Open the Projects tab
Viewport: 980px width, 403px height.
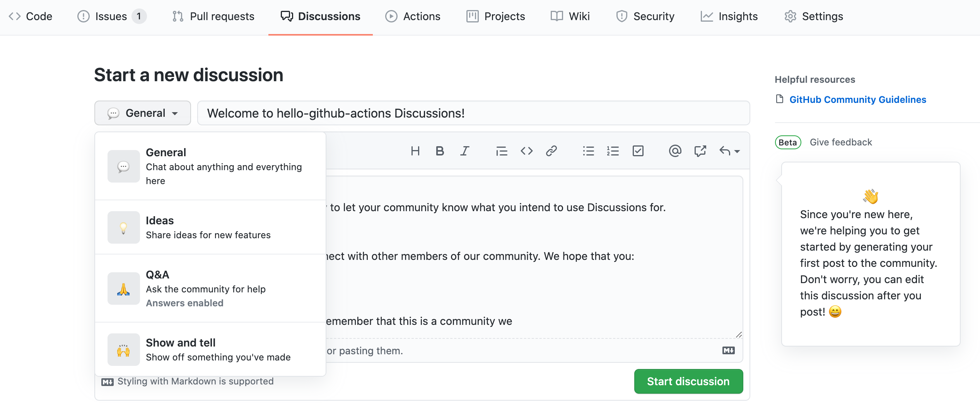[x=495, y=16]
